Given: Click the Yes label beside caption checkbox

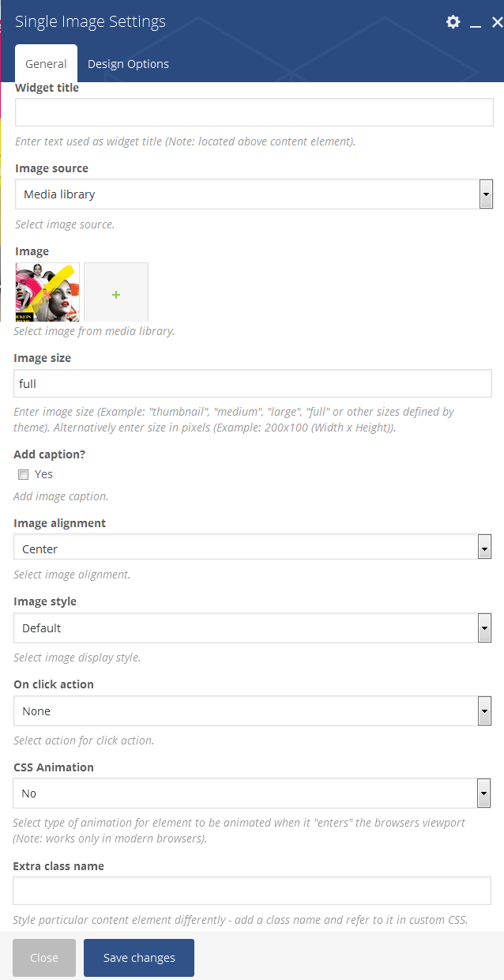Looking at the screenshot, I should [x=44, y=474].
